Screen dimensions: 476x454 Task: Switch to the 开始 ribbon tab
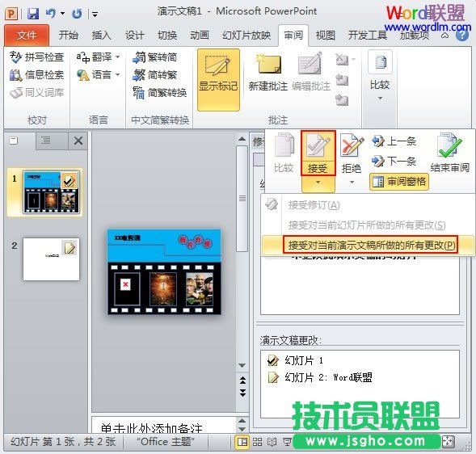[69, 36]
